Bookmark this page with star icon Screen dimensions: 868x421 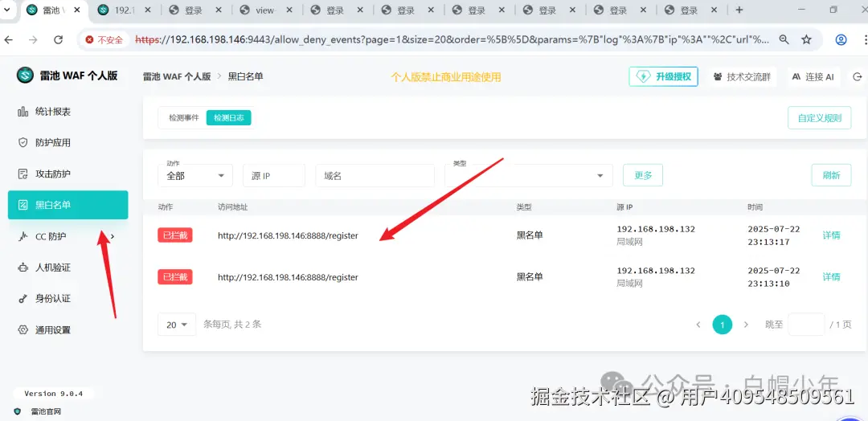click(807, 39)
